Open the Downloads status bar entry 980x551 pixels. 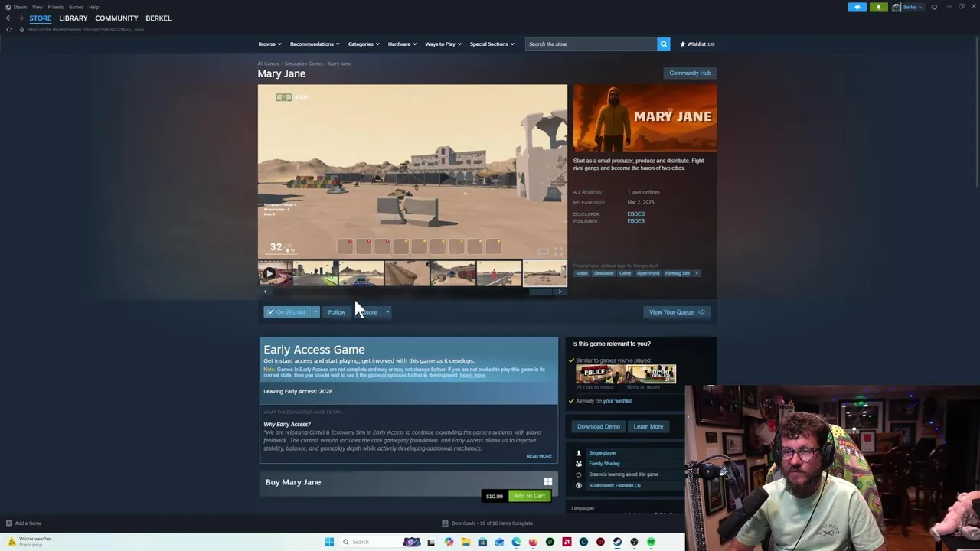(488, 523)
